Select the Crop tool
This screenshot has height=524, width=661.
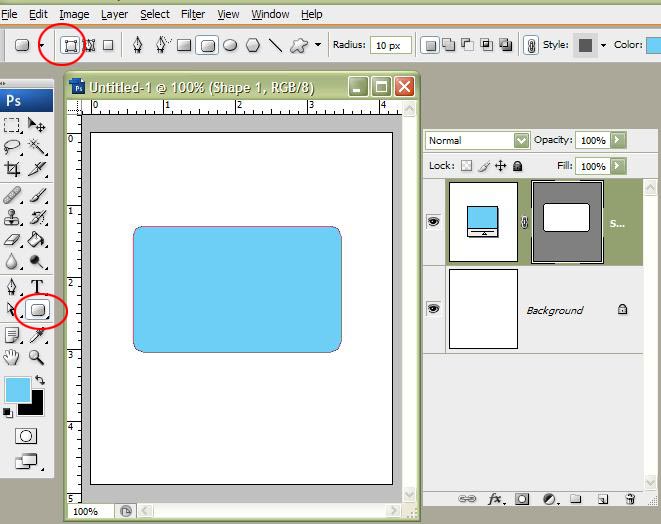tap(13, 171)
